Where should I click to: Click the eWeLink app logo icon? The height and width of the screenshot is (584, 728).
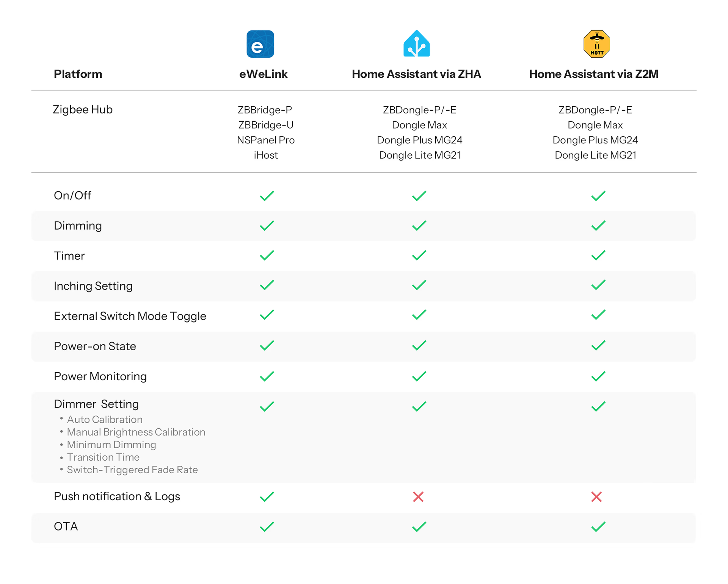click(260, 44)
